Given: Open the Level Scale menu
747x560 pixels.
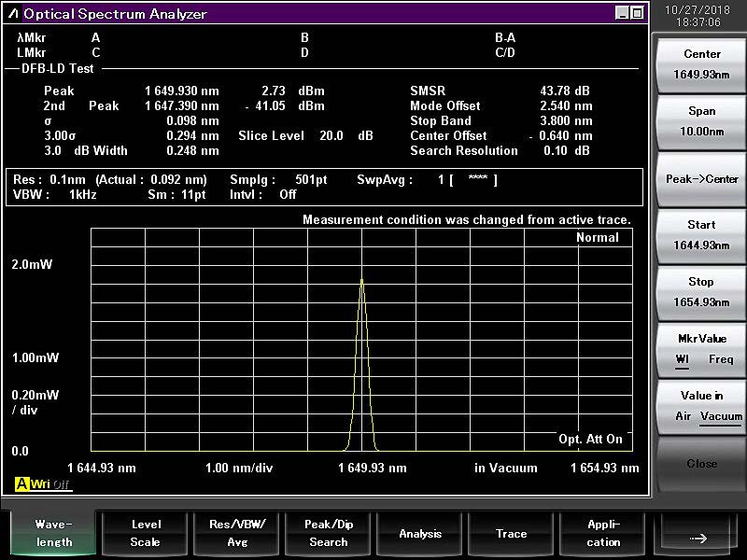Looking at the screenshot, I should click(146, 533).
